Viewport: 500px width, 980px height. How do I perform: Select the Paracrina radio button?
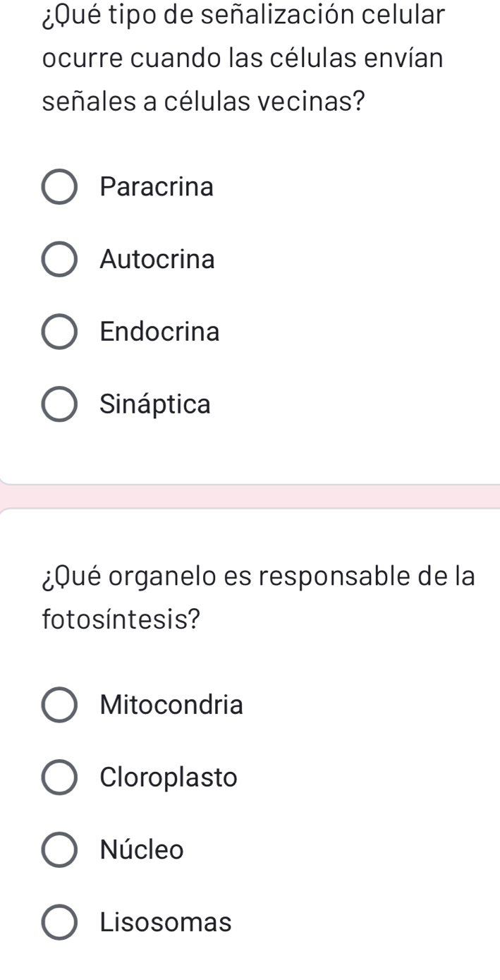tap(60, 187)
